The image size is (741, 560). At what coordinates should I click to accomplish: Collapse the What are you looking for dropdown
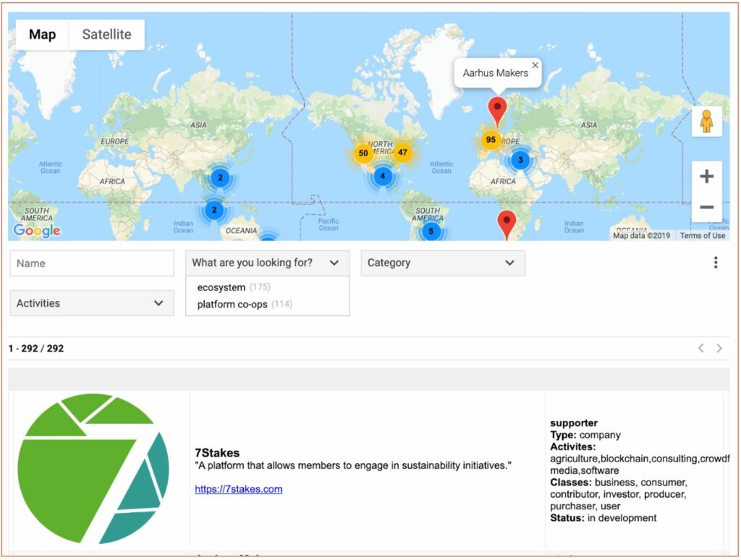267,263
